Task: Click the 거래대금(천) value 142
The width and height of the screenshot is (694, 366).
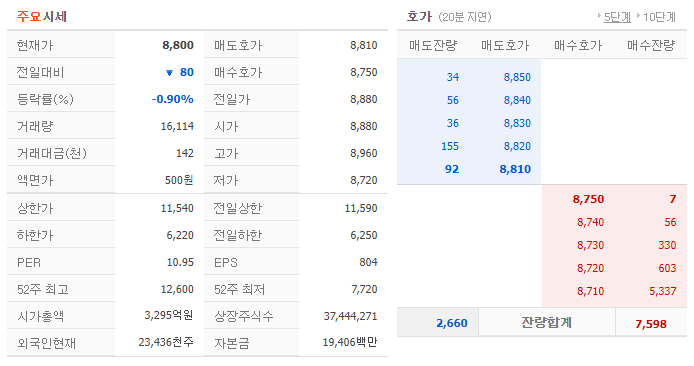Action: point(185,153)
